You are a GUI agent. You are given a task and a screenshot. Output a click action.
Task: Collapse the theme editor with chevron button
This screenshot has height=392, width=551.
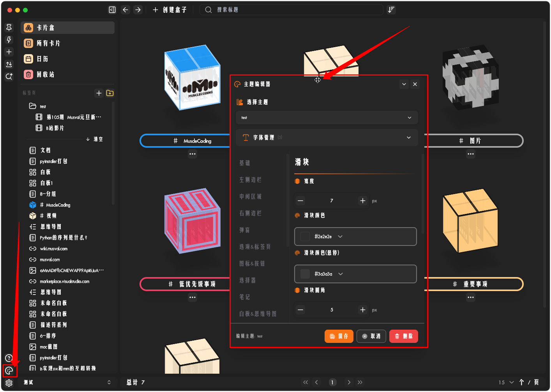[x=404, y=84]
